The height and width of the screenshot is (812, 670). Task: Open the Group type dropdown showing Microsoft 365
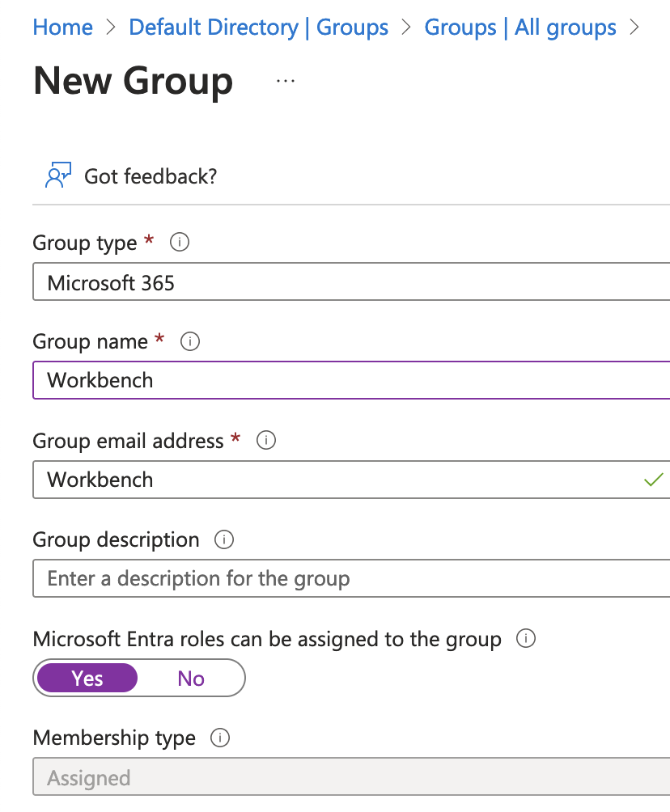point(351,281)
